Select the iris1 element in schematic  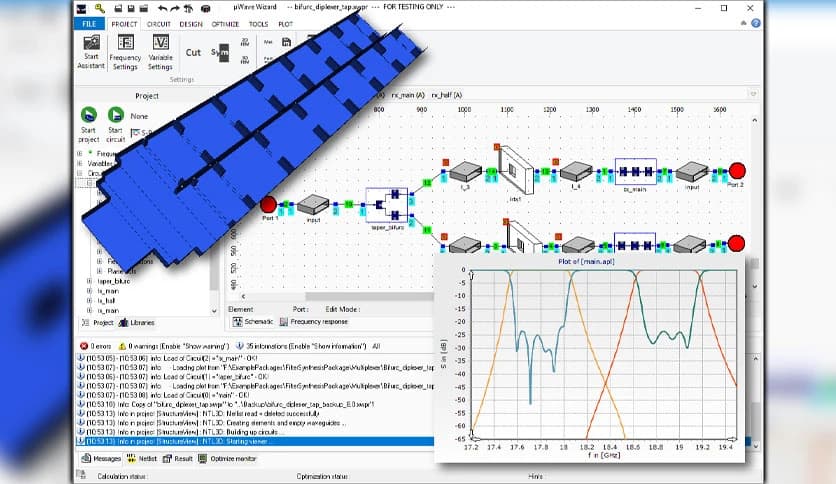pyautogui.click(x=516, y=170)
